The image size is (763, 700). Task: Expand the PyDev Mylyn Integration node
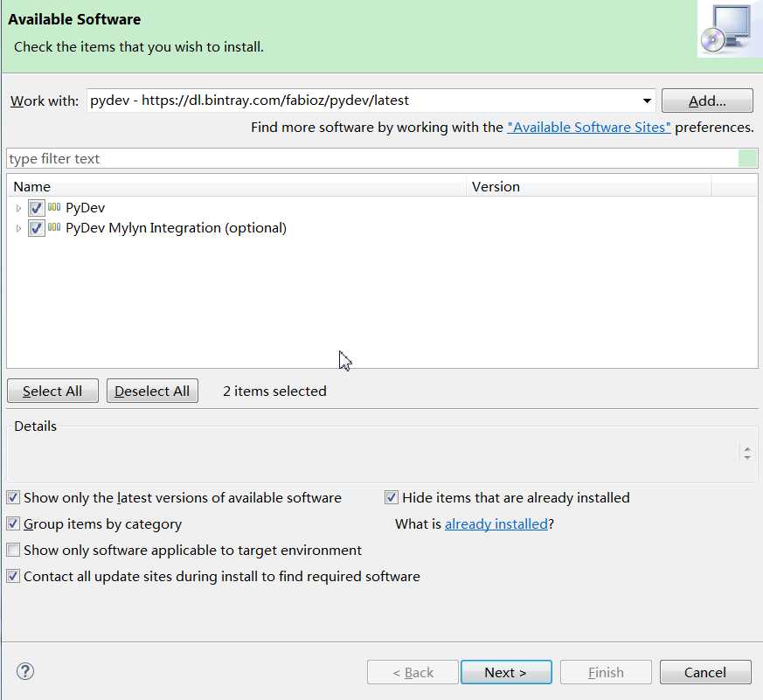coord(18,228)
